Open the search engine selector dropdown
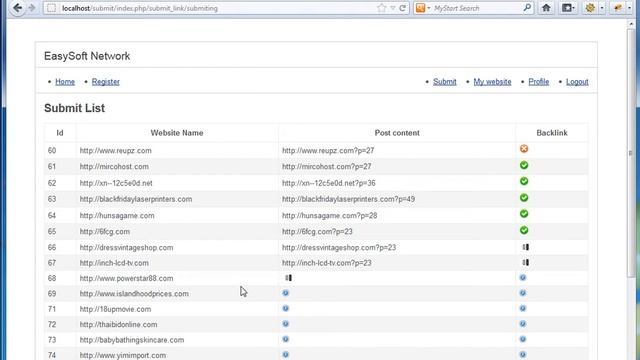 pyautogui.click(x=423, y=8)
